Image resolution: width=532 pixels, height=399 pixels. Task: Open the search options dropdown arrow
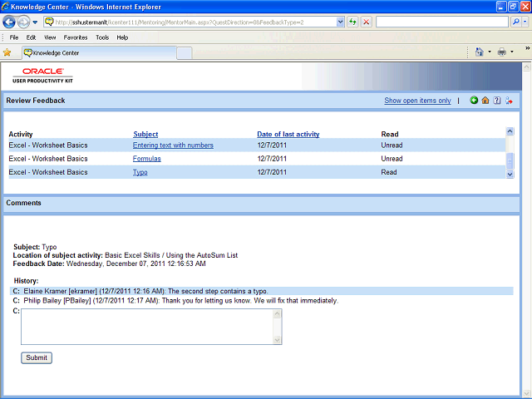pos(525,22)
